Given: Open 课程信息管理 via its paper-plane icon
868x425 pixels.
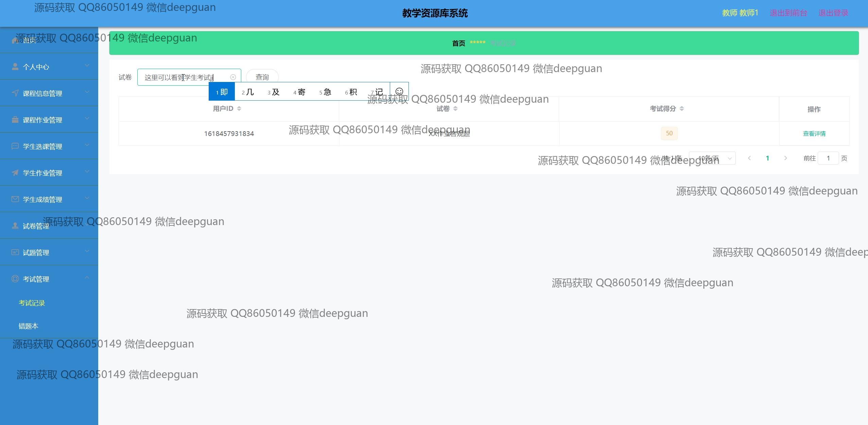Looking at the screenshot, I should [x=15, y=93].
